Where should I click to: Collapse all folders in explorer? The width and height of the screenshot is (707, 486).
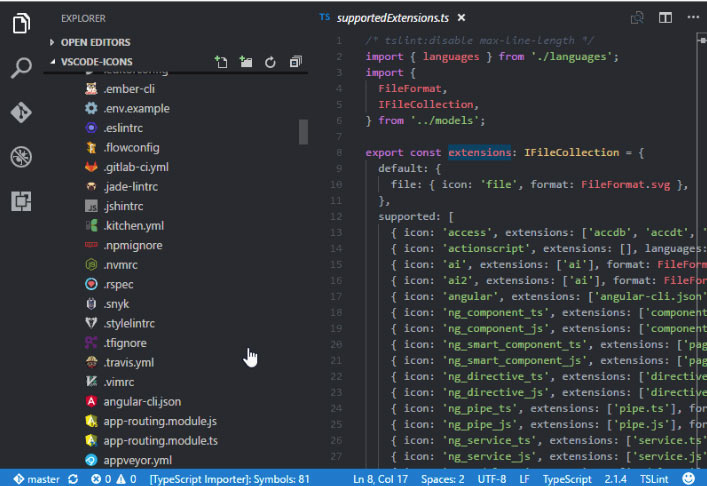click(295, 62)
